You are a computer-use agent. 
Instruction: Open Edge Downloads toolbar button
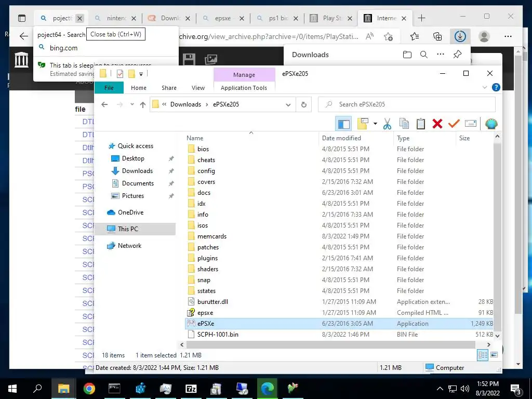(460, 36)
